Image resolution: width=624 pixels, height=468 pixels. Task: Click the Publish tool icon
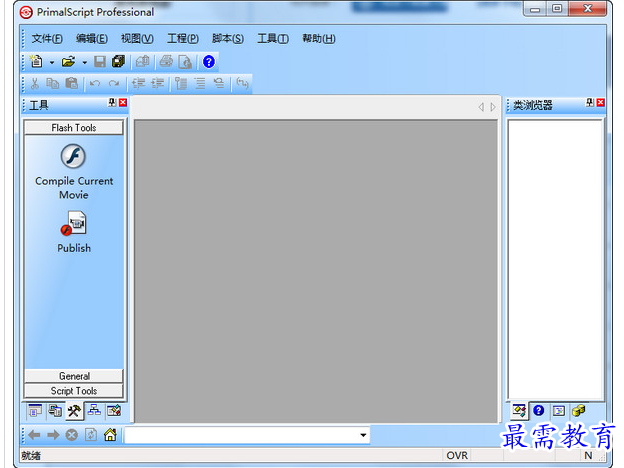74,223
